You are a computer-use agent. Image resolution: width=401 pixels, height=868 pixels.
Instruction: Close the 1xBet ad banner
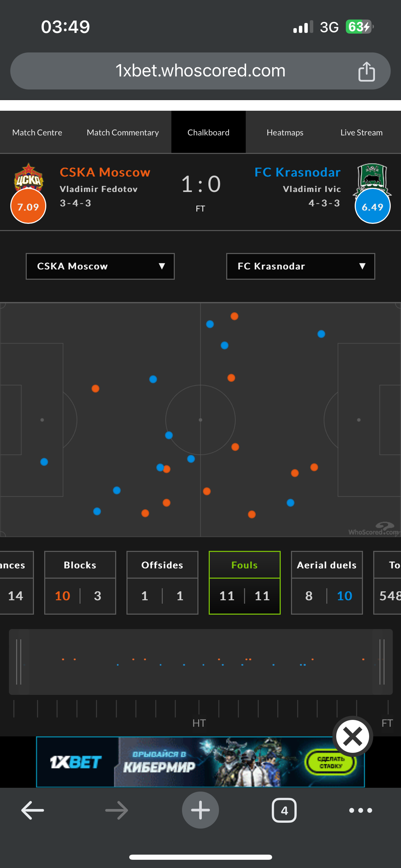[353, 736]
